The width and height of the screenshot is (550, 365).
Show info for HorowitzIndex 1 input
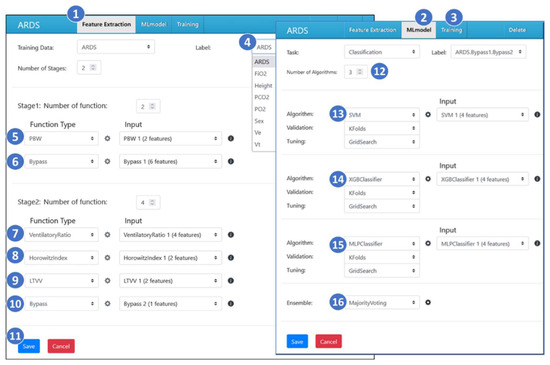tap(230, 258)
